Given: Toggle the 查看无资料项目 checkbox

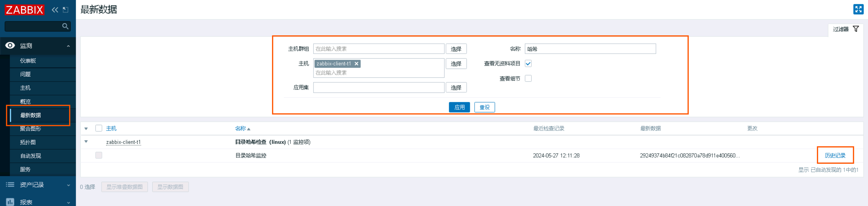Looking at the screenshot, I should (528, 63).
